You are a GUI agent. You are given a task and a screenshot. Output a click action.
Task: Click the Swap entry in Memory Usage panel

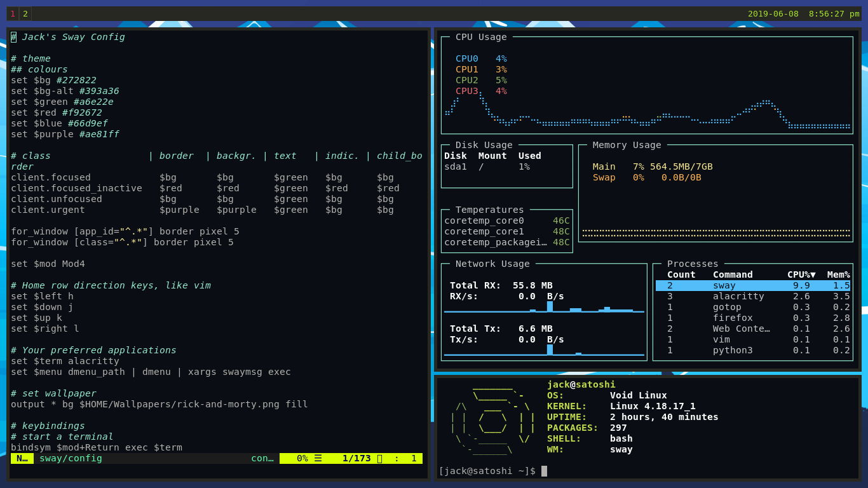[604, 177]
